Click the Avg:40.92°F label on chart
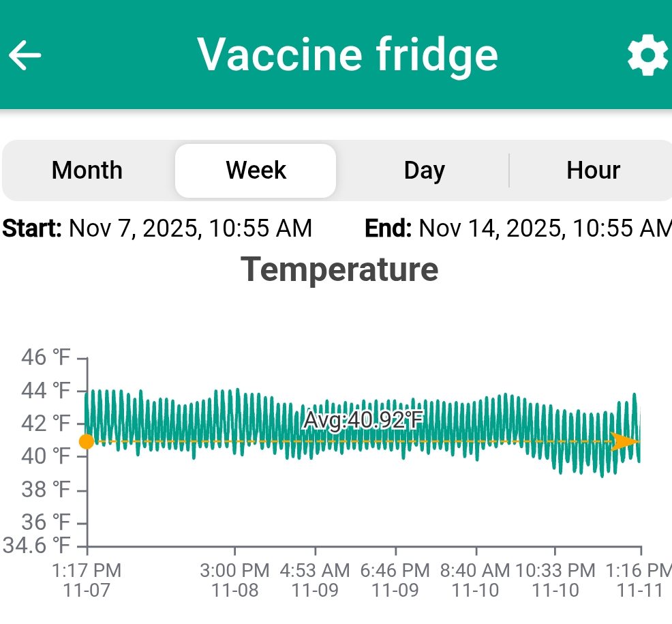The image size is (672, 624). [363, 420]
